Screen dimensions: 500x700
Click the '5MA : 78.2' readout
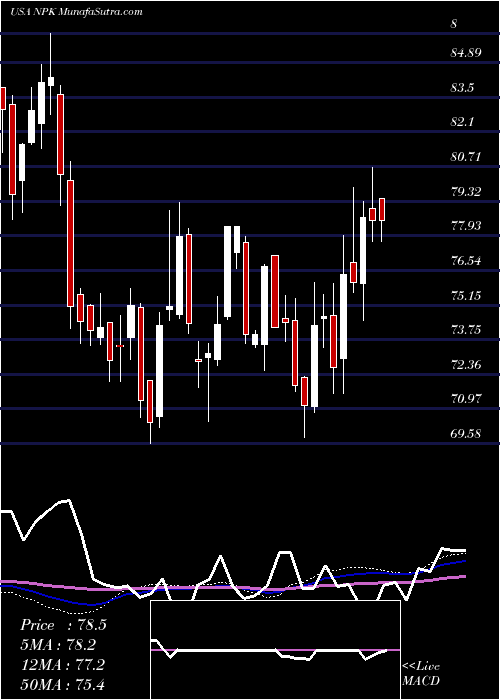tap(59, 645)
